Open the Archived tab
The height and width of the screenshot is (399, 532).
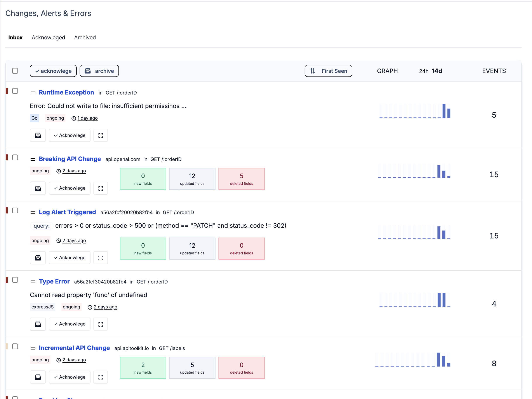[85, 37]
